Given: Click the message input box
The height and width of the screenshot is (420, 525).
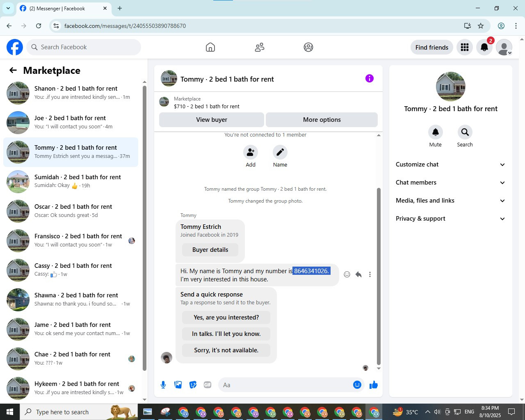Looking at the screenshot, I should (x=285, y=385).
